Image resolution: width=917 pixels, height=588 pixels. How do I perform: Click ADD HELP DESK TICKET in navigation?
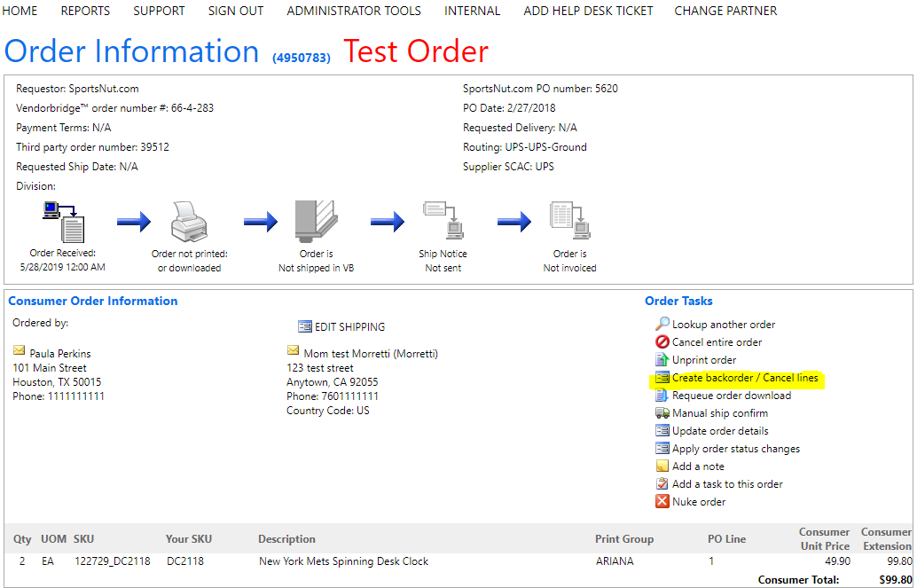[x=588, y=11]
